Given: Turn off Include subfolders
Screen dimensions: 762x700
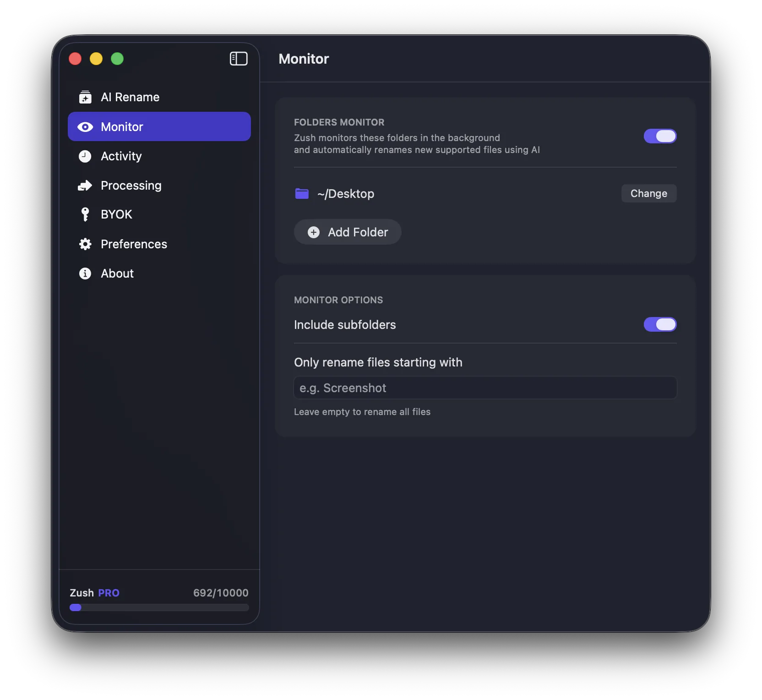Looking at the screenshot, I should [x=660, y=325].
